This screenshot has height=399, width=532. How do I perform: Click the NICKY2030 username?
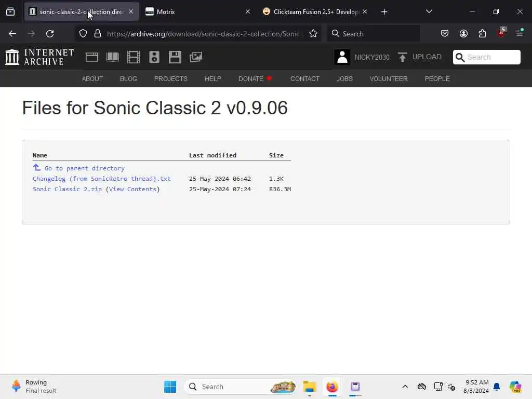[x=372, y=57]
